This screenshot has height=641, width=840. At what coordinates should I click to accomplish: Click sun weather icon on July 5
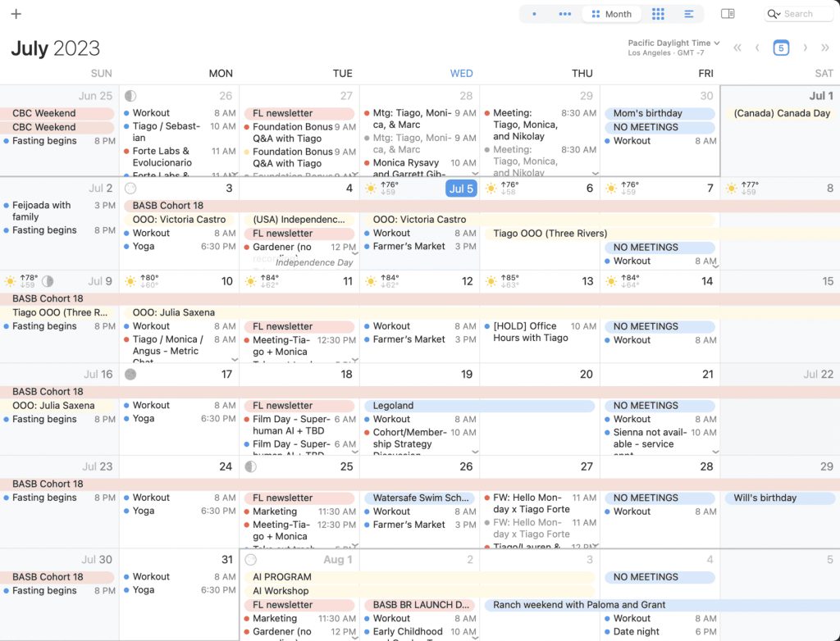coord(371,188)
